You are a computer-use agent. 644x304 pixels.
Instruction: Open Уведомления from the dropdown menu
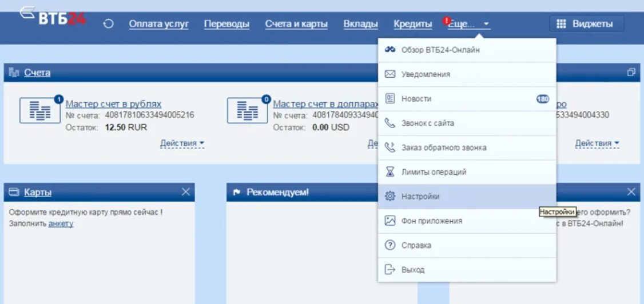(x=467, y=74)
